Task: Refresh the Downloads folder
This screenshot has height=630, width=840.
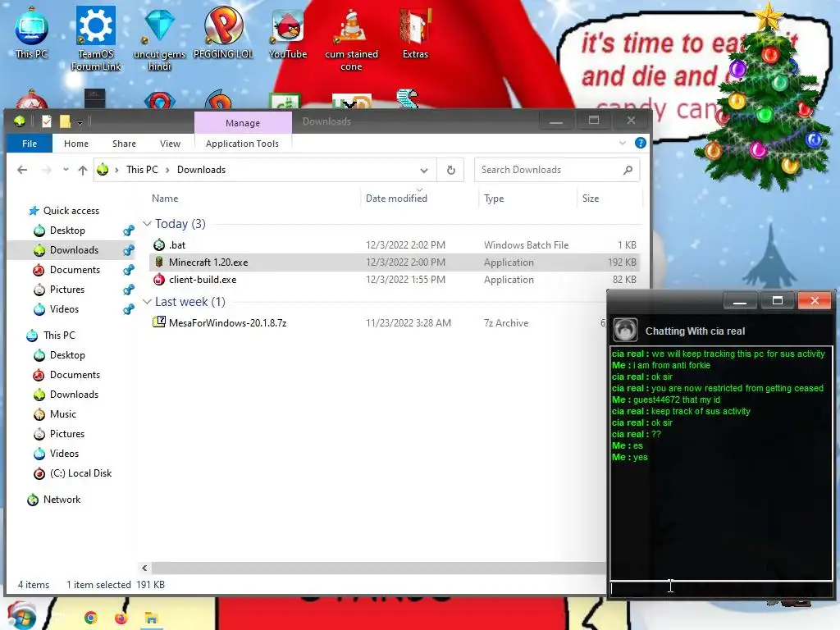Action: (451, 170)
